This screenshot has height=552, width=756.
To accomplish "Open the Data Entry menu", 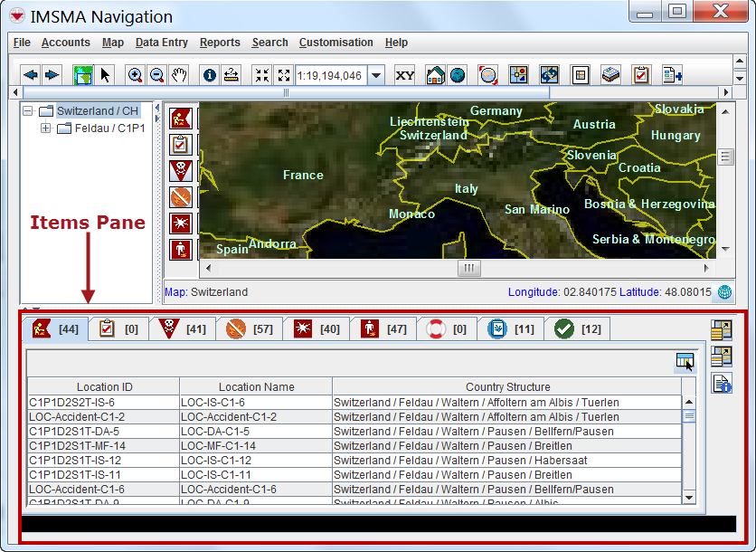I will coord(161,43).
